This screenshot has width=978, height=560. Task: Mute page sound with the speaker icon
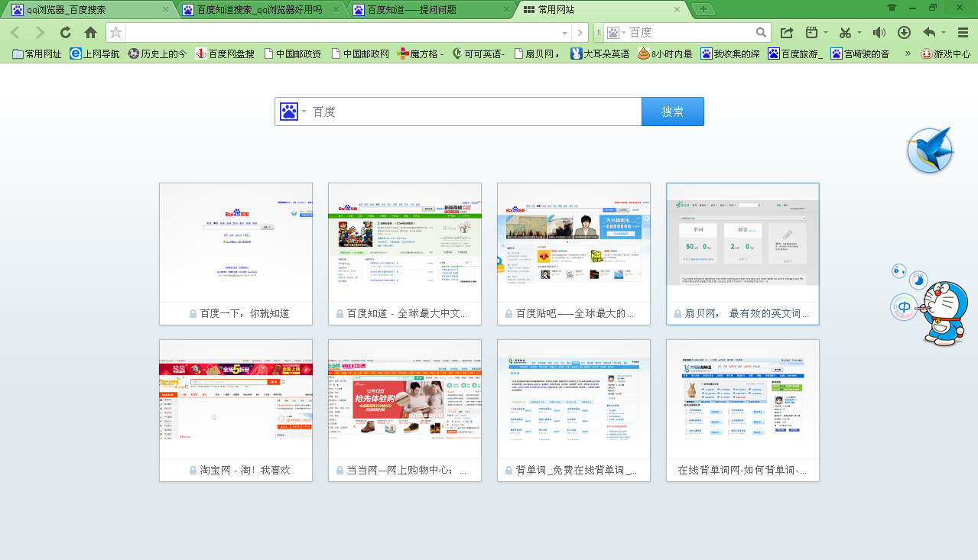879,32
